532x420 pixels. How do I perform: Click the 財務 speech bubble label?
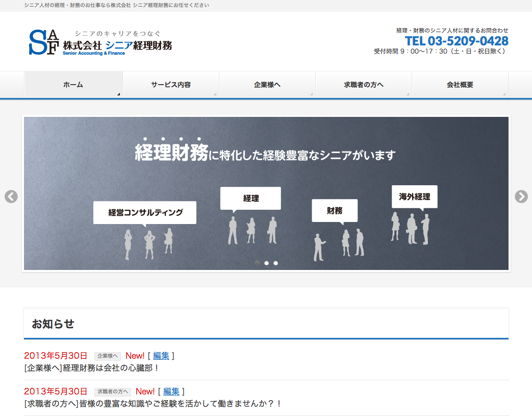(x=335, y=210)
